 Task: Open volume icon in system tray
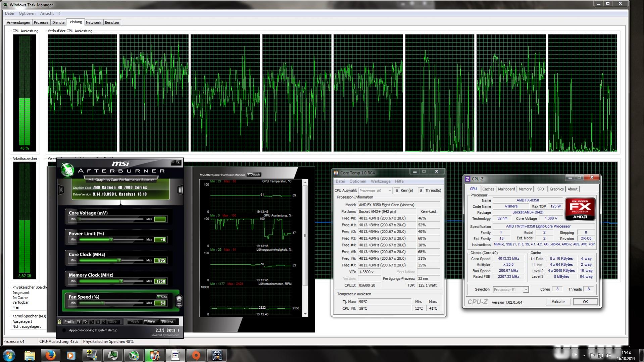tap(608, 355)
